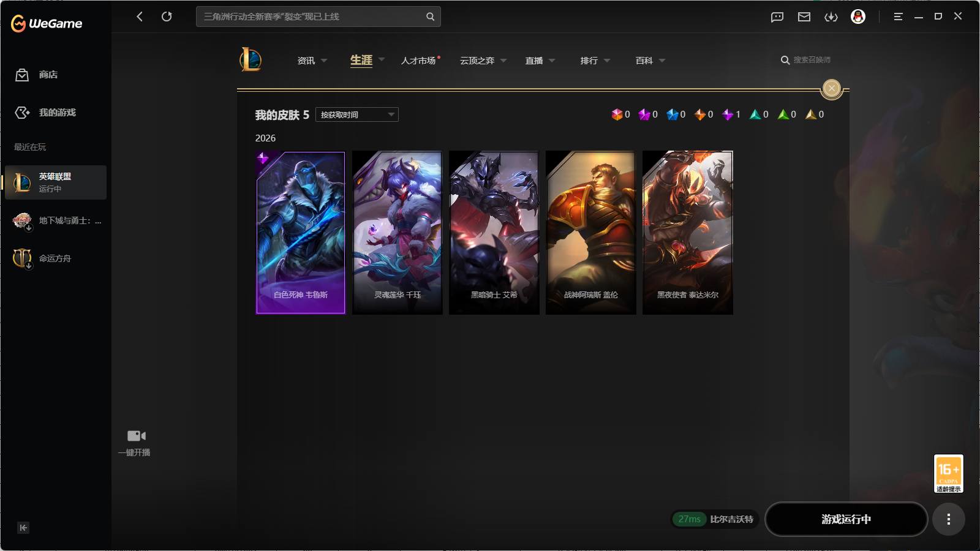Open the download manager icon
980x551 pixels.
[x=831, y=17]
